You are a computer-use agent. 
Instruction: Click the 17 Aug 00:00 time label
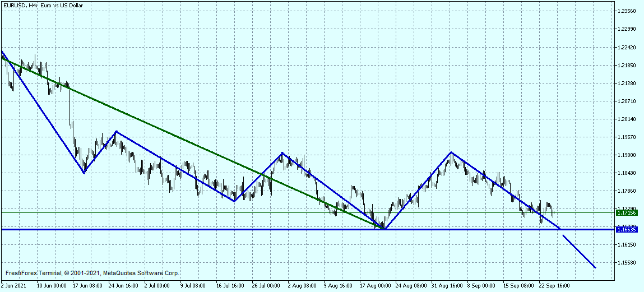point(374,285)
